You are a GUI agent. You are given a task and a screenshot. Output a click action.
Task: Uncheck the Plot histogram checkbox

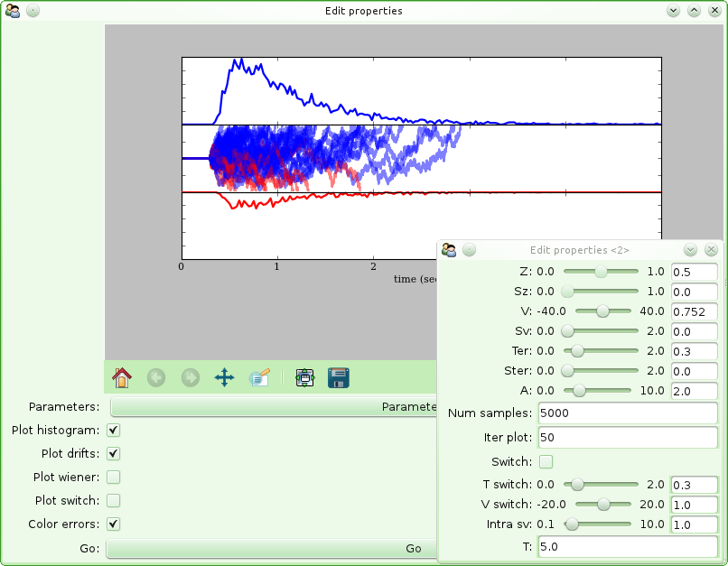pyautogui.click(x=114, y=431)
